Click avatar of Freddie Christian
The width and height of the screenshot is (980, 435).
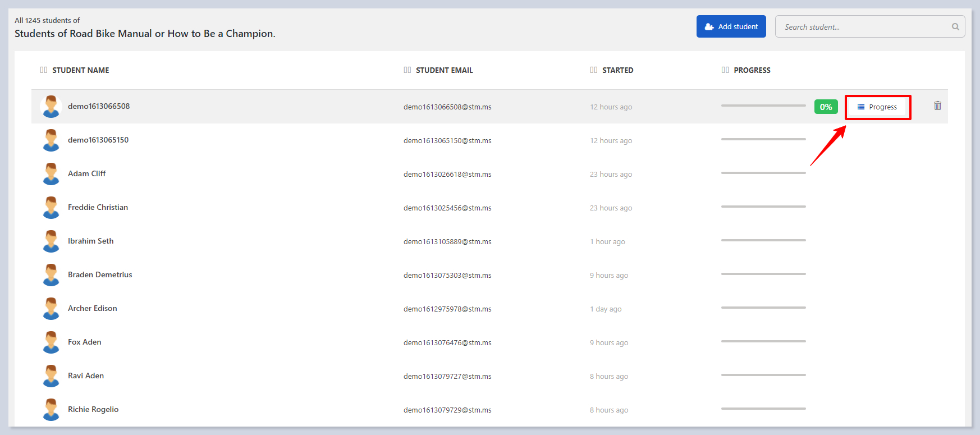tap(51, 208)
